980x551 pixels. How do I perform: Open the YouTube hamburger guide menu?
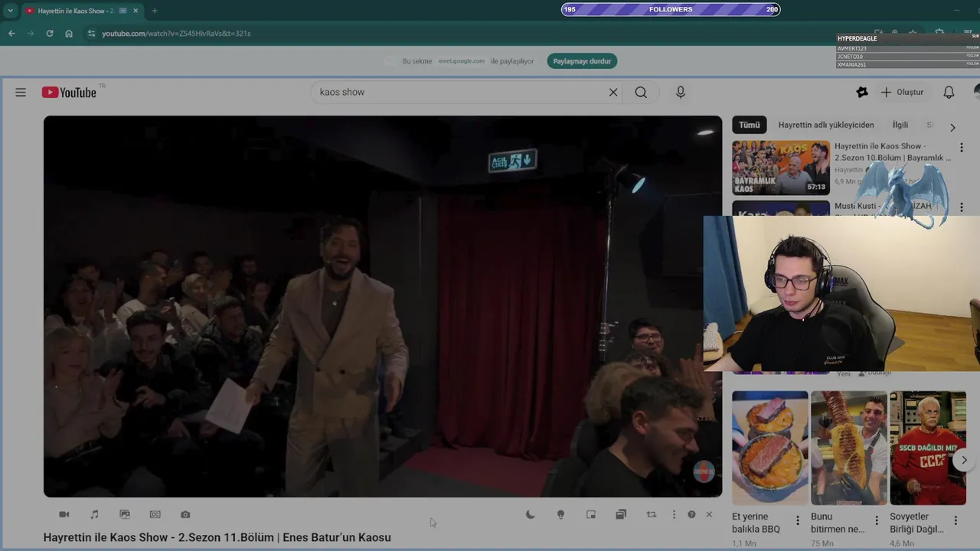(x=21, y=92)
